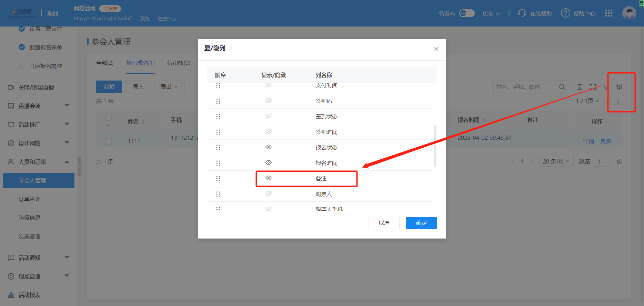Viewport: 644px width, 306px height.
Task: Click the 确定 button
Action: coord(421,223)
